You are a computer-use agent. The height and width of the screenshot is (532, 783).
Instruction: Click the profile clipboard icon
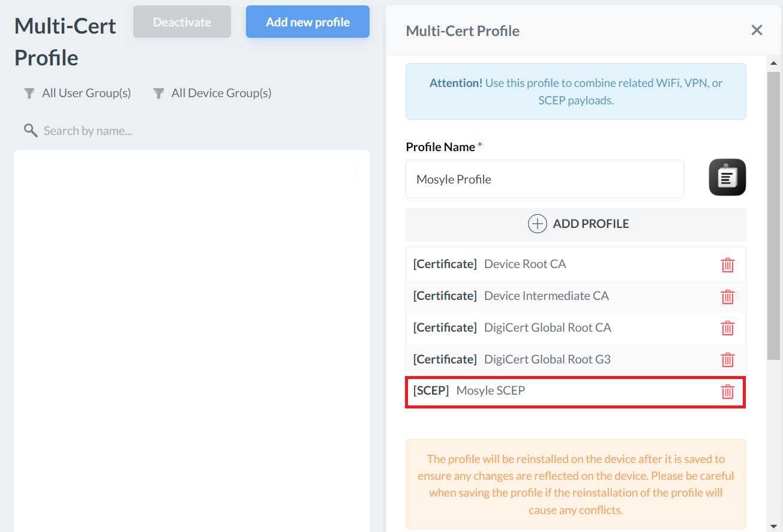coord(727,178)
